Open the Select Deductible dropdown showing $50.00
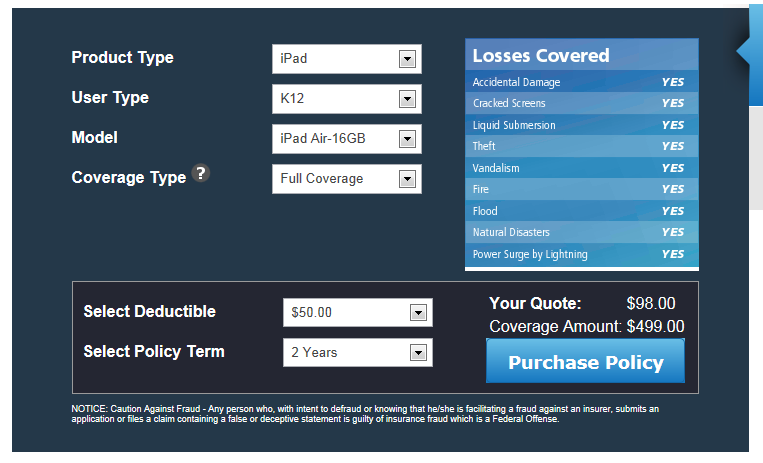 [x=358, y=312]
